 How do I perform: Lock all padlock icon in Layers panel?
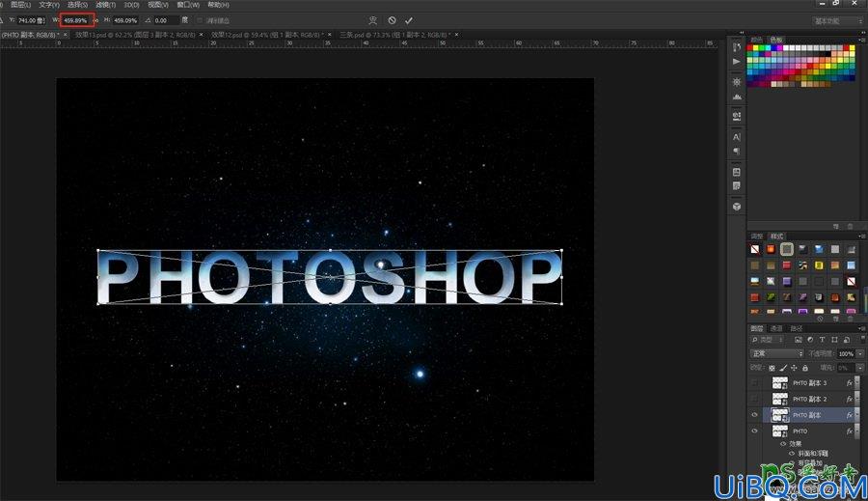[805, 368]
